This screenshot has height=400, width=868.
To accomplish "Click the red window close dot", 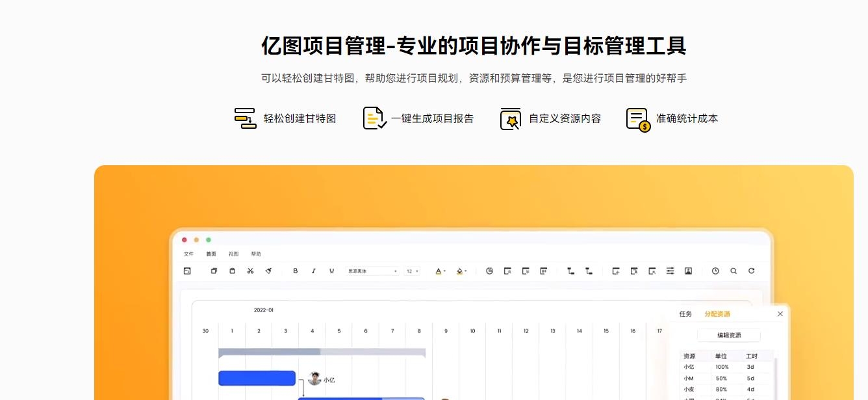I will coord(185,240).
